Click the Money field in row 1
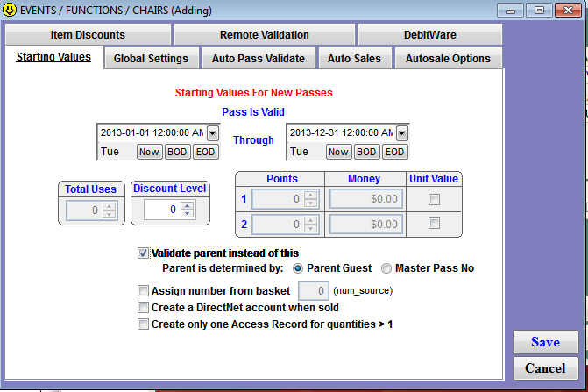This screenshot has width=588, height=392. 366,199
